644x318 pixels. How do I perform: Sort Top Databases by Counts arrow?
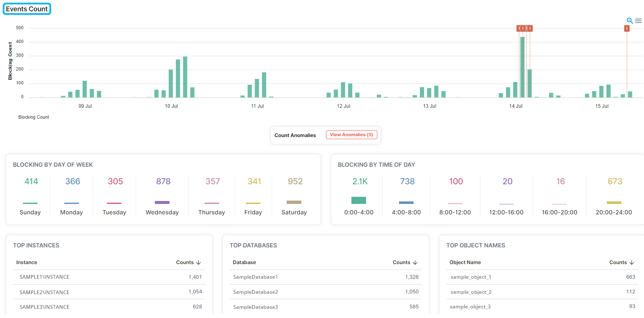click(415, 262)
